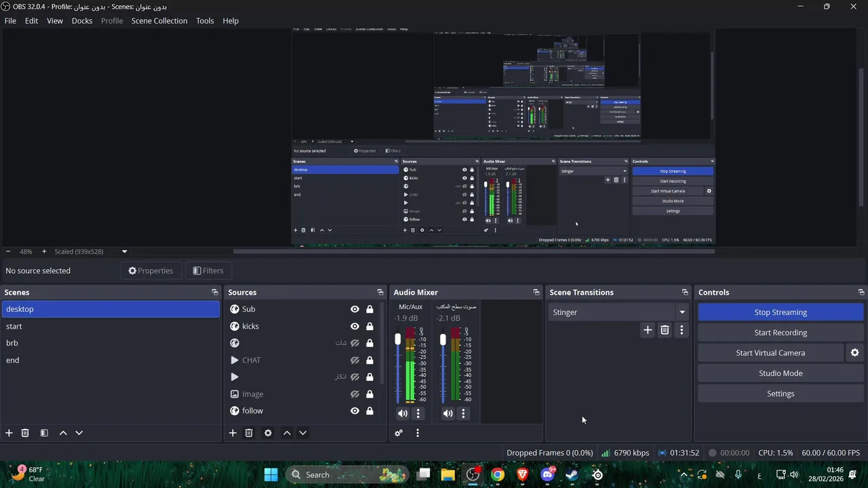Open the View menu
This screenshot has height=488, width=868.
(55, 21)
